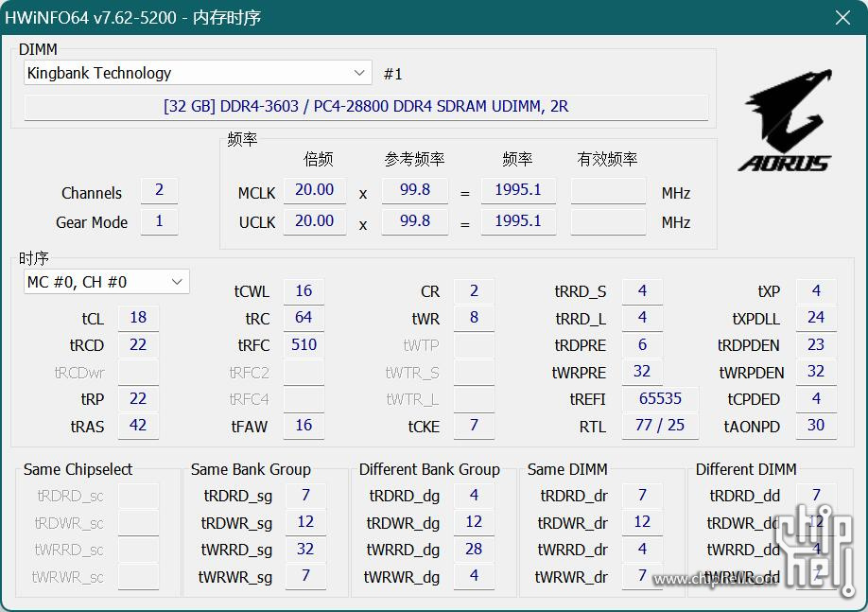Click the empty UCLK effective frequency field
The image size is (868, 612).
point(608,221)
